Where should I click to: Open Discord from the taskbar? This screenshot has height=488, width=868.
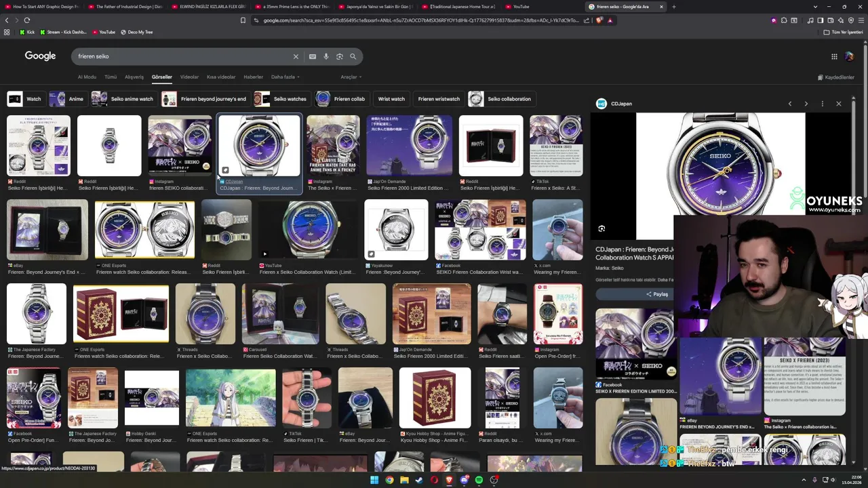click(x=464, y=480)
